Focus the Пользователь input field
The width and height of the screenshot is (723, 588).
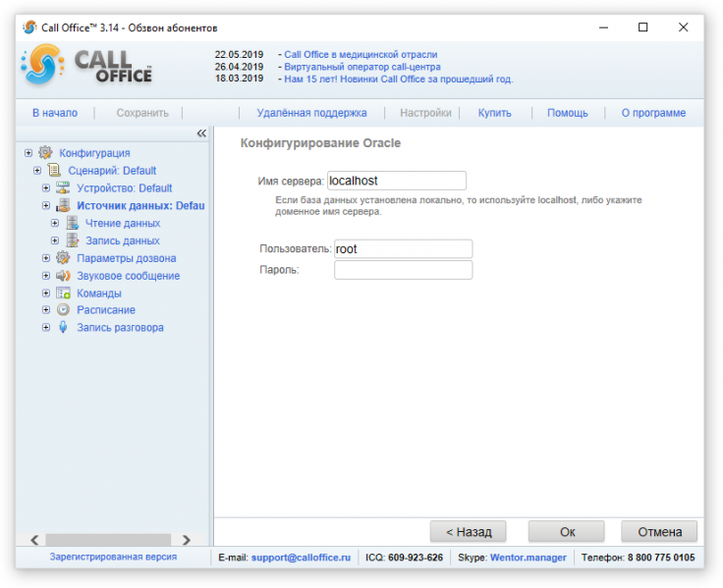[403, 248]
